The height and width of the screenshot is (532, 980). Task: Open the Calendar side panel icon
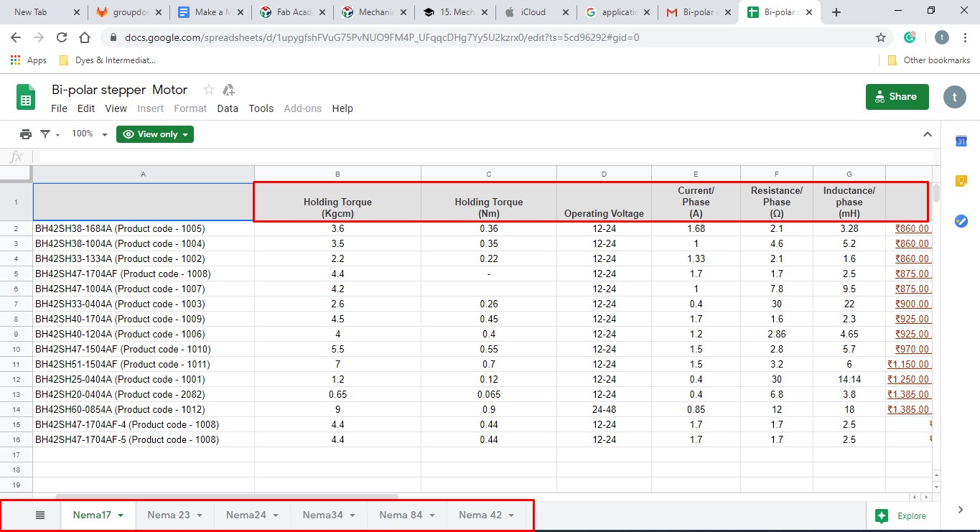tap(961, 141)
